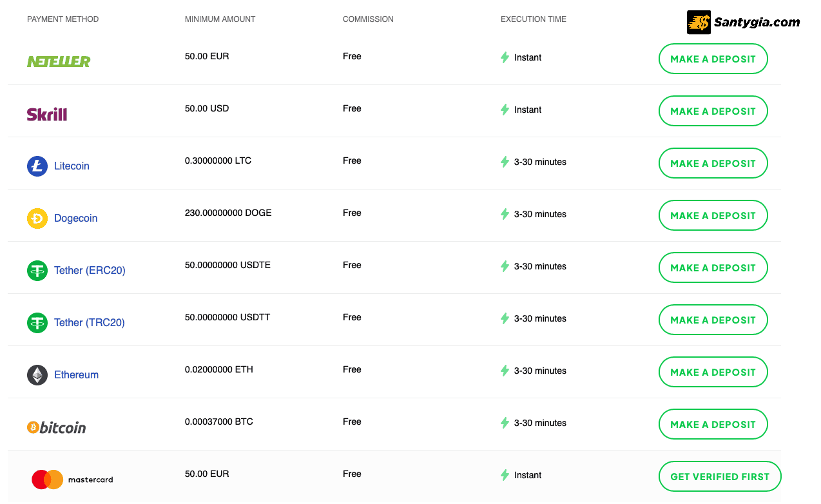Click the Skrill logo

point(47,114)
